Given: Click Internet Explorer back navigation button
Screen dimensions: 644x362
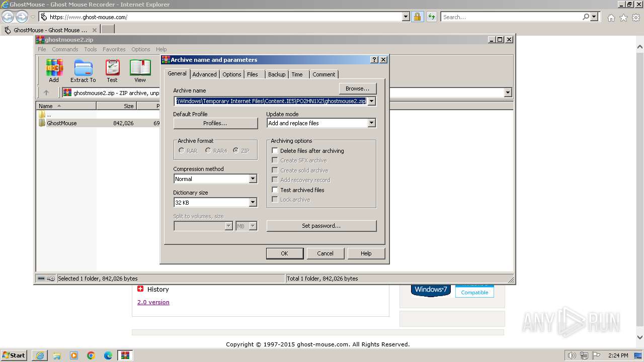Looking at the screenshot, I should click(x=8, y=17).
